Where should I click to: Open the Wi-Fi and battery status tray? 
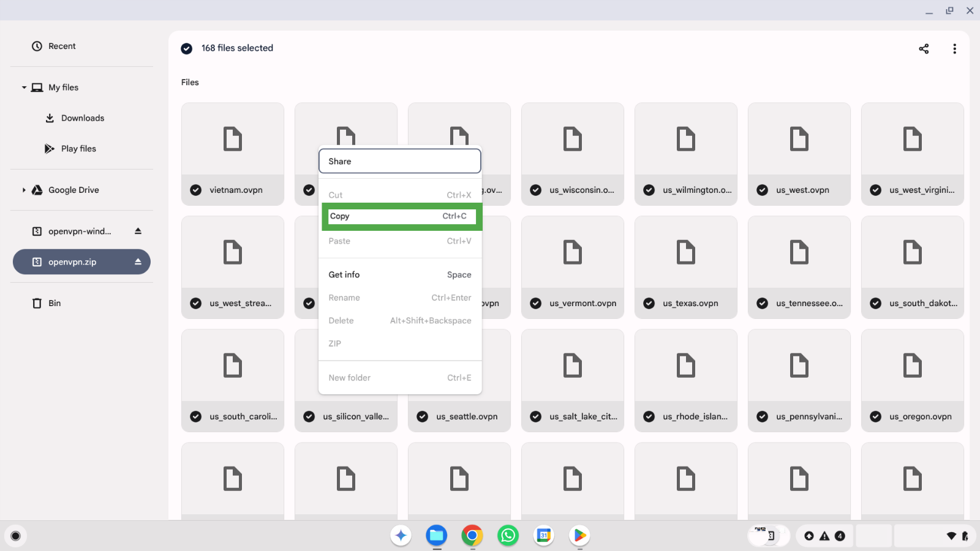tap(934, 536)
